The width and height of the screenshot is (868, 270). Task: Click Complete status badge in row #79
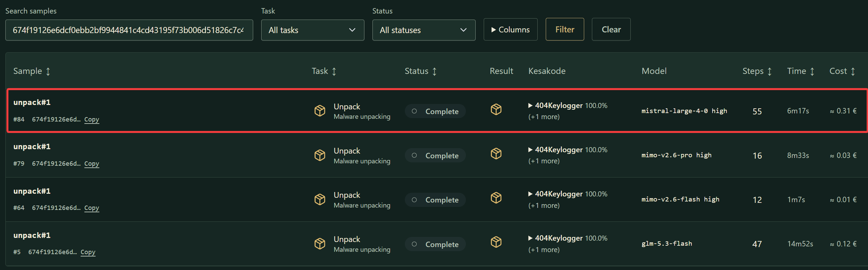click(435, 155)
